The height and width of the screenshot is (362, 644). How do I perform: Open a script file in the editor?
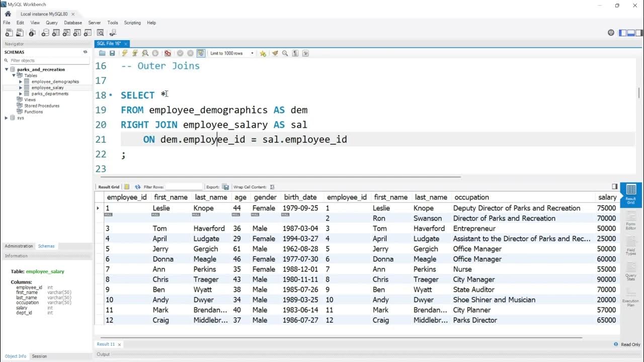click(x=102, y=53)
